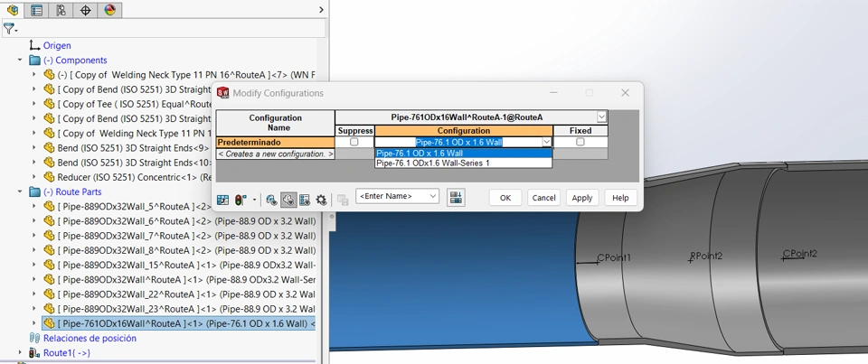Click the Rebuild traffic light icon
The height and width of the screenshot is (364, 868).
[241, 200]
